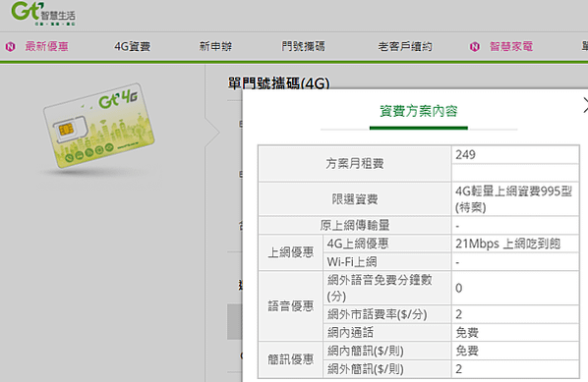This screenshot has width=588, height=382.
Task: Open the 最新優惠 menu
Action: [x=47, y=46]
